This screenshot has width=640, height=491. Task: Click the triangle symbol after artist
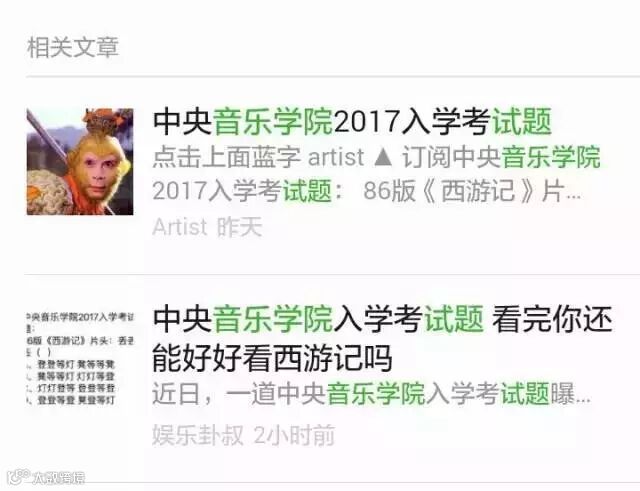383,158
